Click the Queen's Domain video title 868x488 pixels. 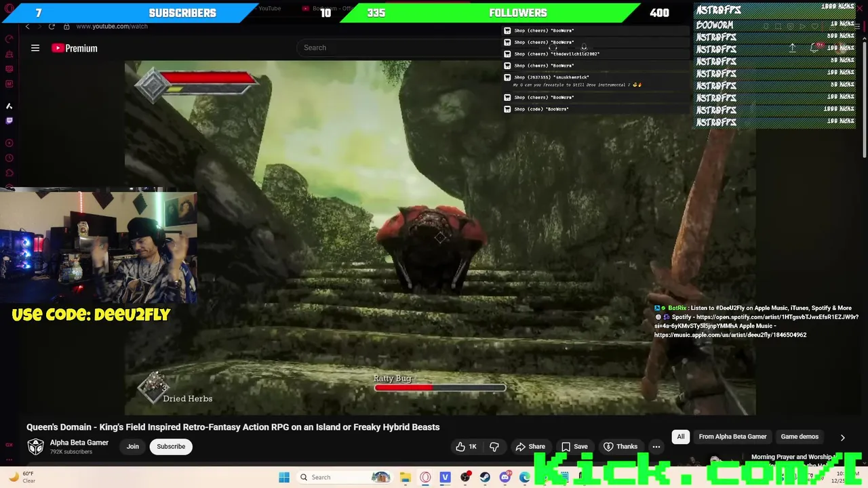[233, 427]
